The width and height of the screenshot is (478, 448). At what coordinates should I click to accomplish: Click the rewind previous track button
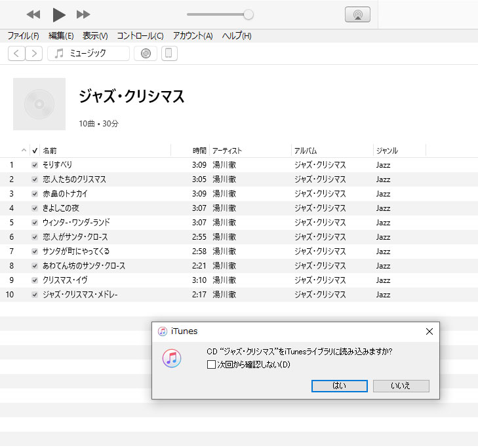coord(33,14)
